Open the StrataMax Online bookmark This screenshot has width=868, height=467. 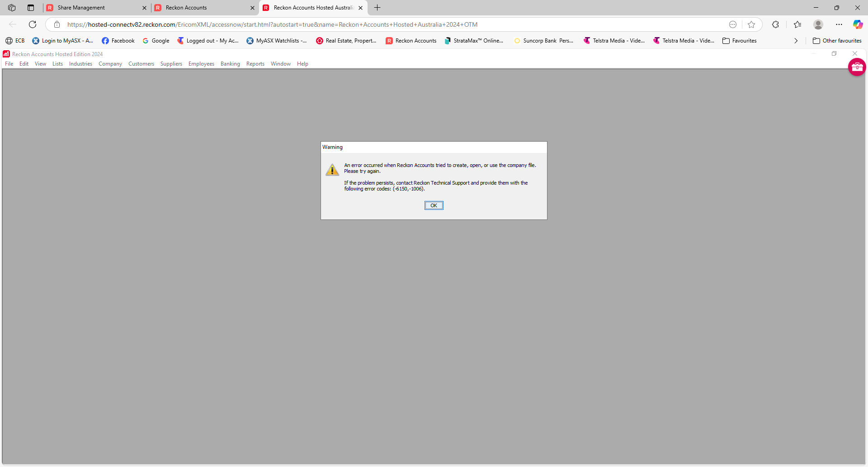[x=474, y=41]
